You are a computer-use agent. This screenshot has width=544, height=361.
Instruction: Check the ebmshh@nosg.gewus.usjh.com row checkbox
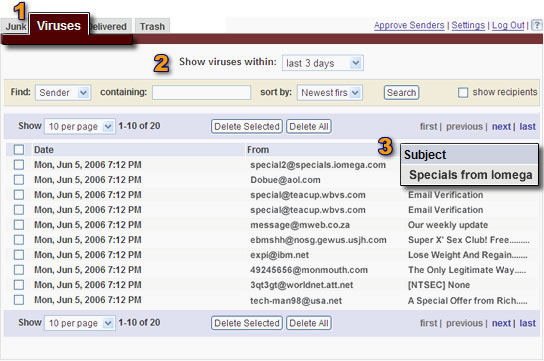point(19,240)
